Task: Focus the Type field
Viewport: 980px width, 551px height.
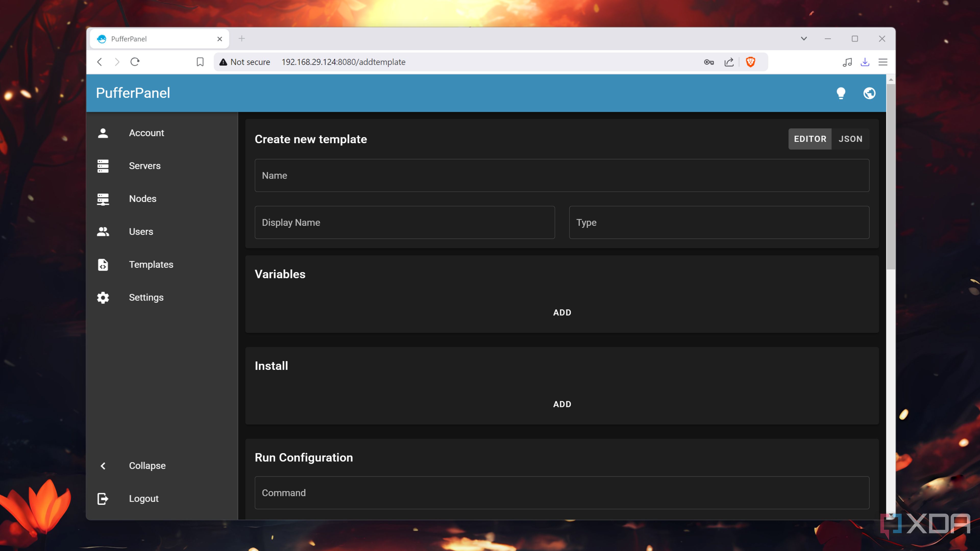Action: [x=719, y=222]
